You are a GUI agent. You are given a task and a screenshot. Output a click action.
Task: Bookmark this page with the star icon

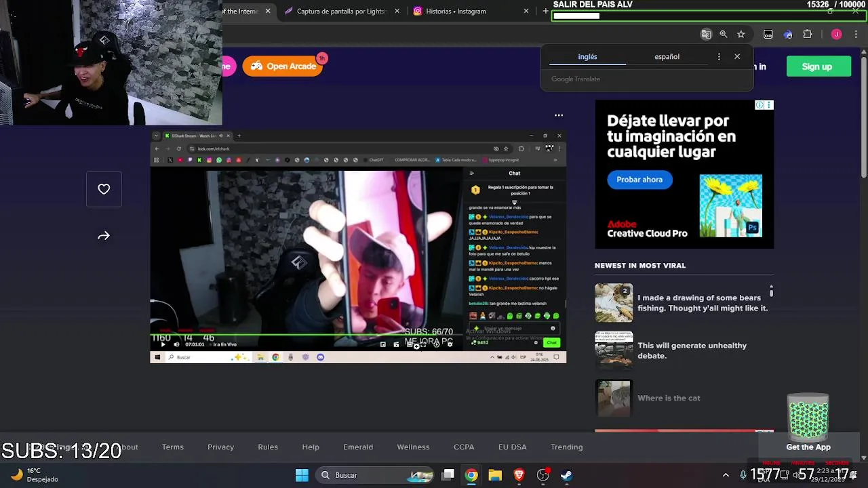tap(741, 35)
